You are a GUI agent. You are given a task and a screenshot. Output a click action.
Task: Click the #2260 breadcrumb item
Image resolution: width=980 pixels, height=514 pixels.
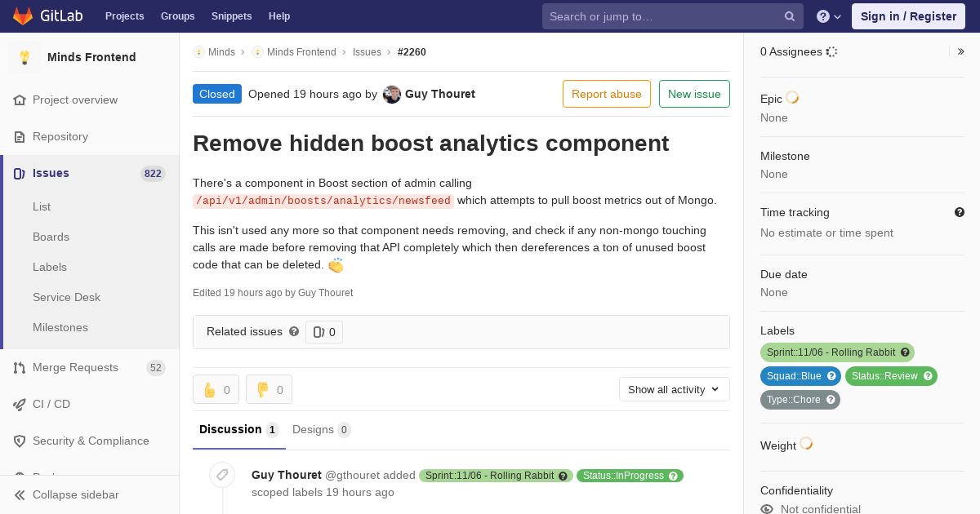(412, 52)
